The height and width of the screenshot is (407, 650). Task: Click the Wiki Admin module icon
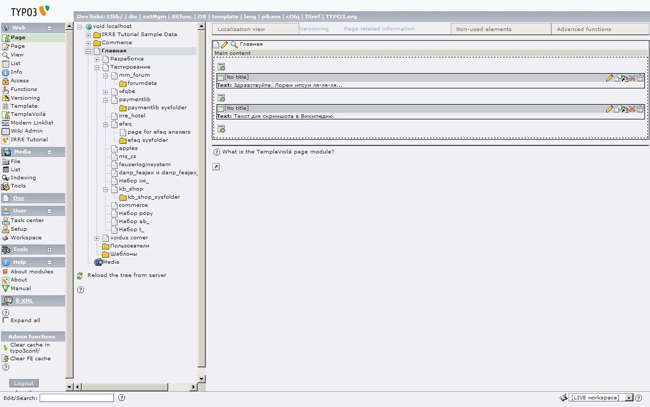pos(6,131)
